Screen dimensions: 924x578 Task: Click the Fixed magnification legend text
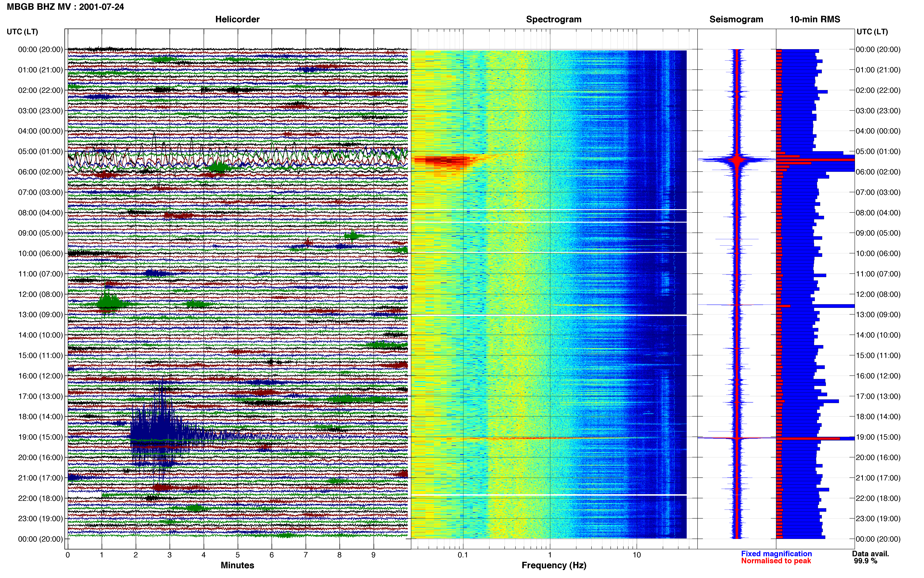click(777, 554)
